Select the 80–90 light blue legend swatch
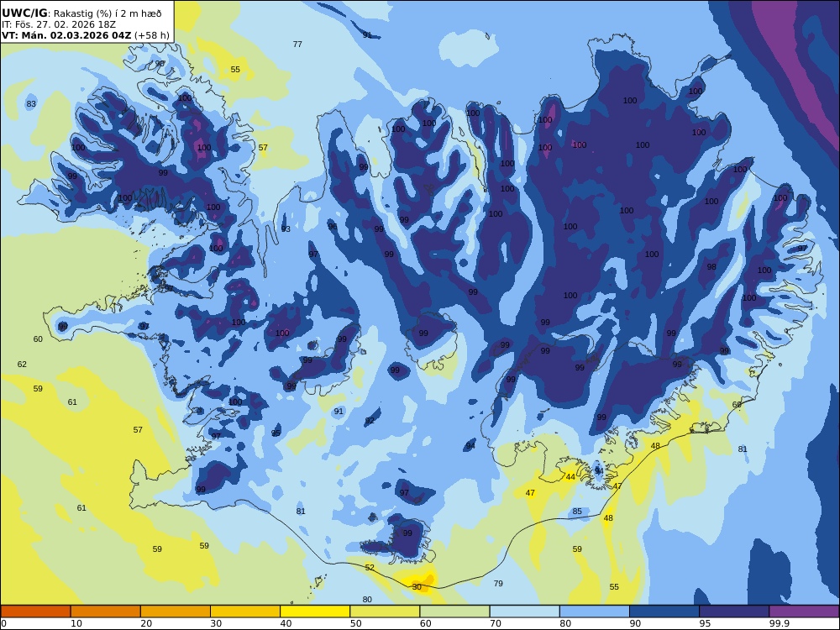This screenshot has height=630, width=840. pos(595,612)
